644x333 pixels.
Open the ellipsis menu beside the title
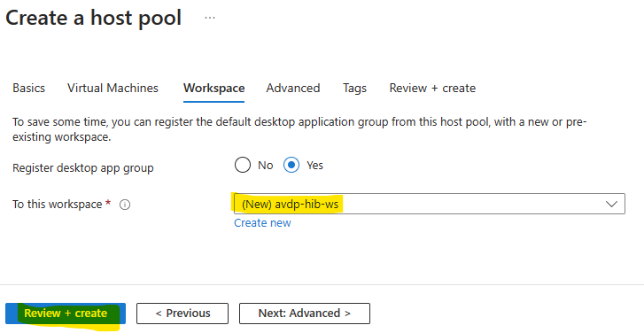(x=210, y=18)
